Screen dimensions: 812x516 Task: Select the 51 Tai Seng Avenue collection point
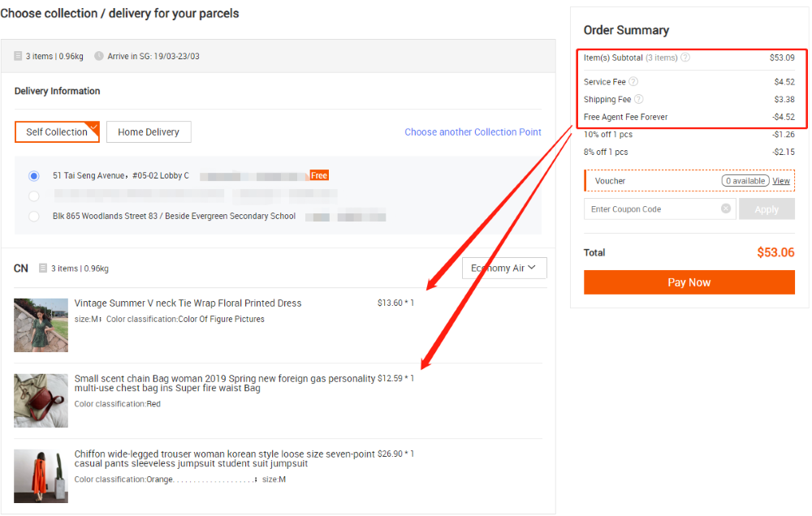click(34, 175)
